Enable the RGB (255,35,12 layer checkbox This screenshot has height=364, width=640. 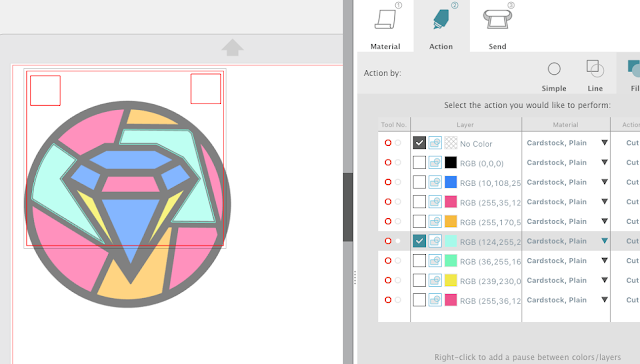click(x=419, y=202)
